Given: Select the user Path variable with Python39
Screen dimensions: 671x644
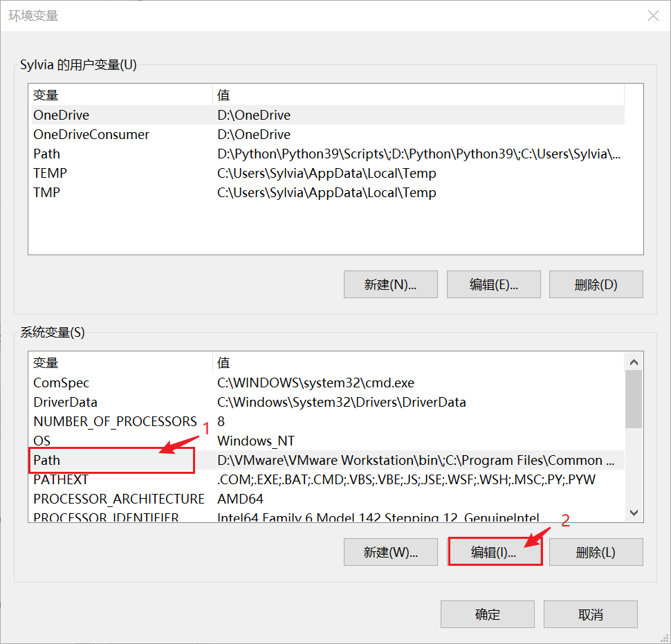Looking at the screenshot, I should coord(328,154).
